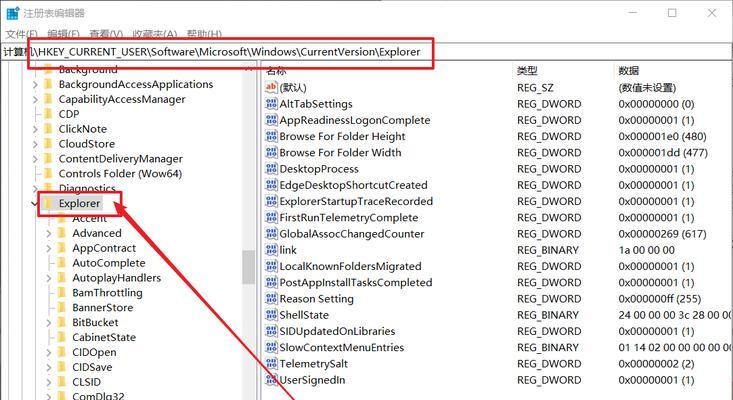
Task: Click the LocalKnownFoldersMigrated value icon
Action: click(x=271, y=266)
